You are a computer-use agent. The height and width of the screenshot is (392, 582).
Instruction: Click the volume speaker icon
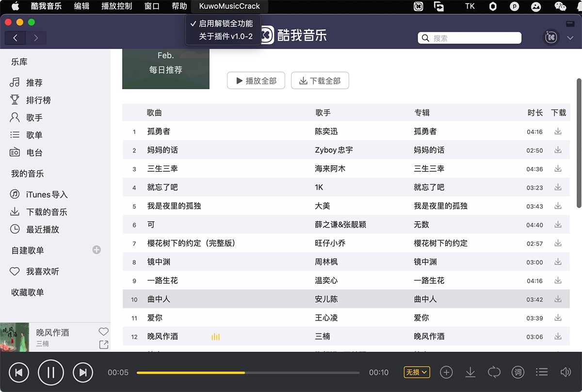566,372
